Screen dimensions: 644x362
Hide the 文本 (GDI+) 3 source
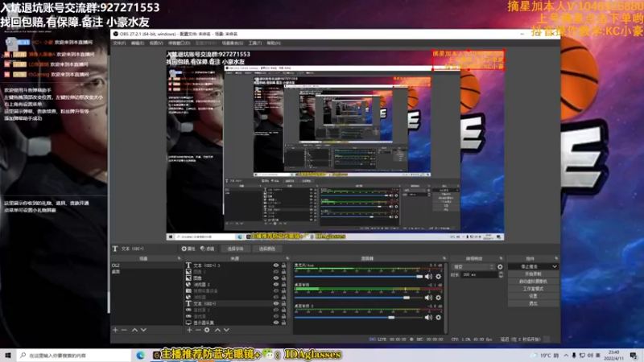pyautogui.click(x=276, y=265)
